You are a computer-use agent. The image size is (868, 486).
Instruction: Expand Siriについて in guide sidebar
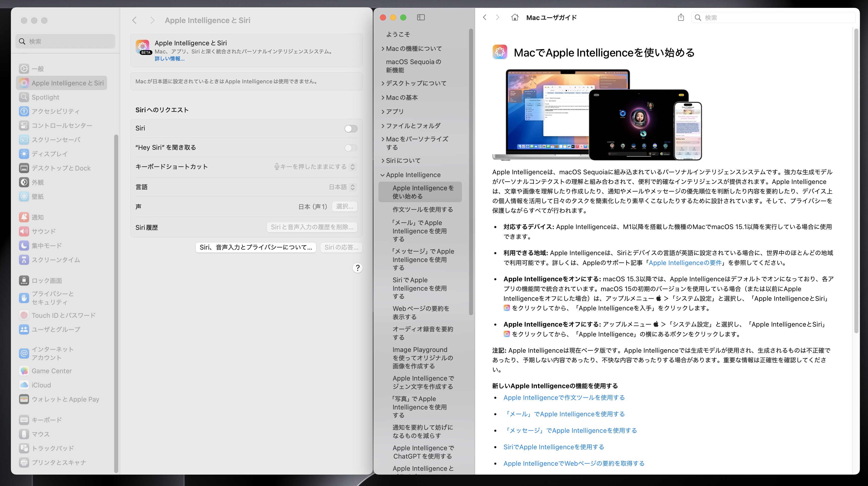pos(383,161)
